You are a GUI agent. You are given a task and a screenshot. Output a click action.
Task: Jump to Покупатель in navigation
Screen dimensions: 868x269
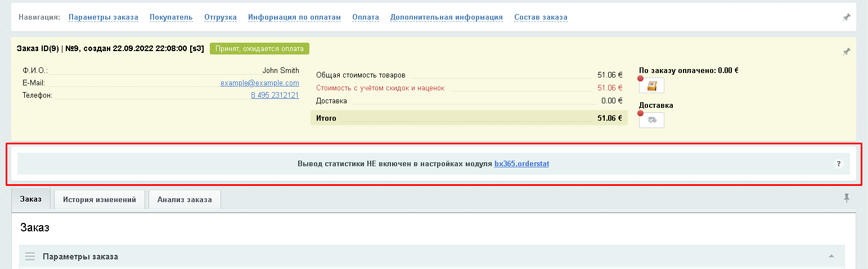point(171,17)
